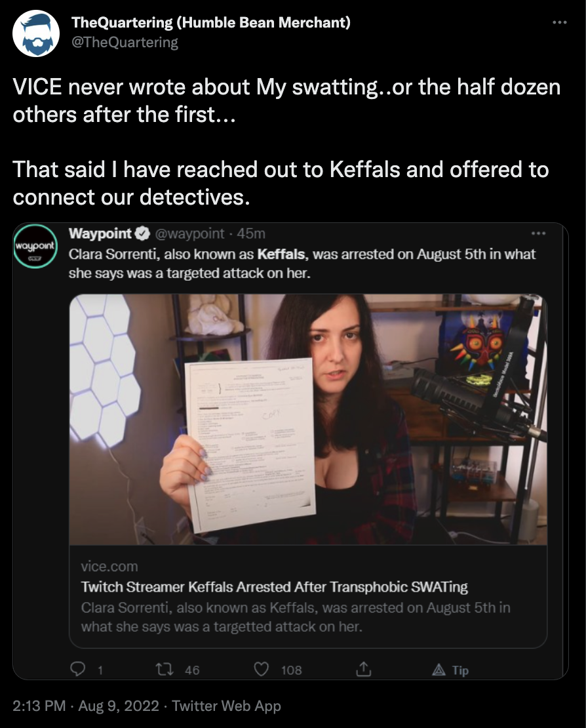Open the @TheQuartering handle link
This screenshot has width=586, height=728.
[125, 42]
